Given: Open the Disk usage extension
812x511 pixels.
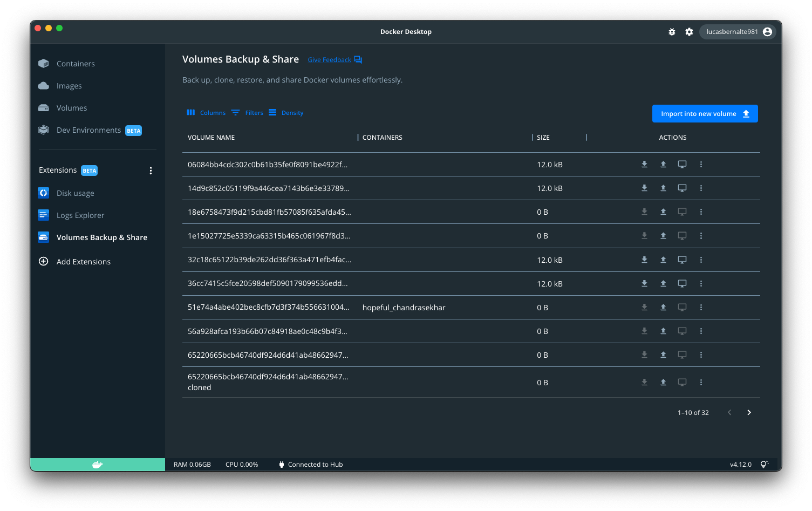Looking at the screenshot, I should [x=75, y=193].
